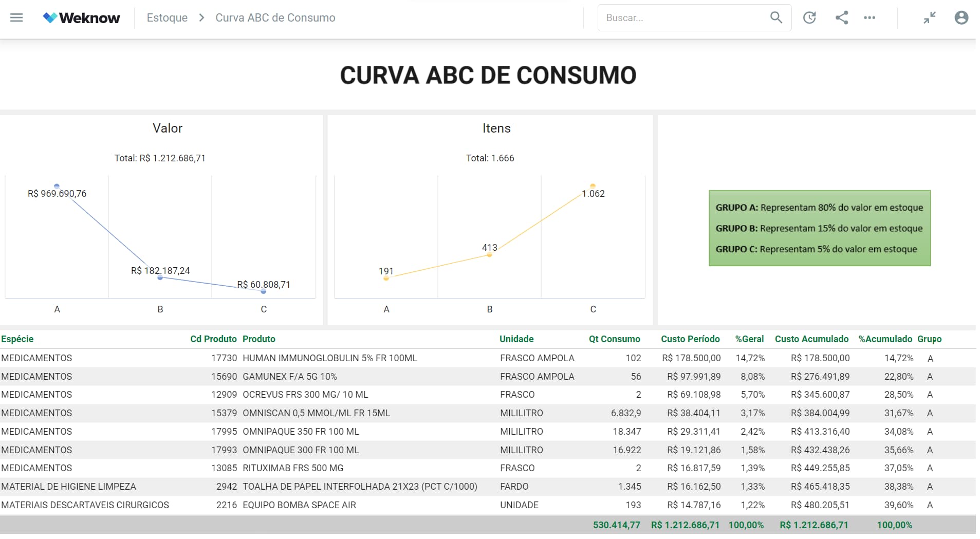Select EQUIPO BOMBA SPACE AIR product
Viewport: 980px width, 539px height.
pos(299,505)
